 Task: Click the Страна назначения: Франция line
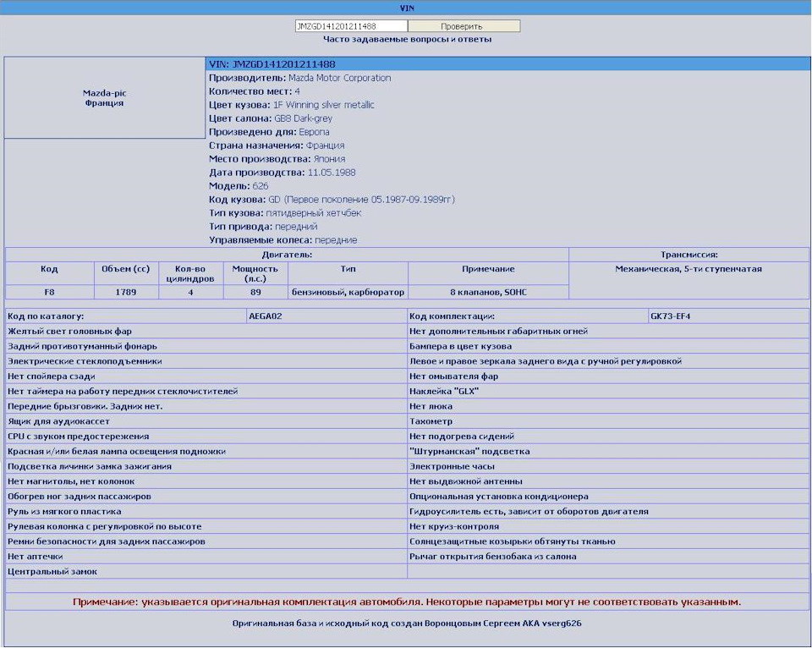click(277, 146)
